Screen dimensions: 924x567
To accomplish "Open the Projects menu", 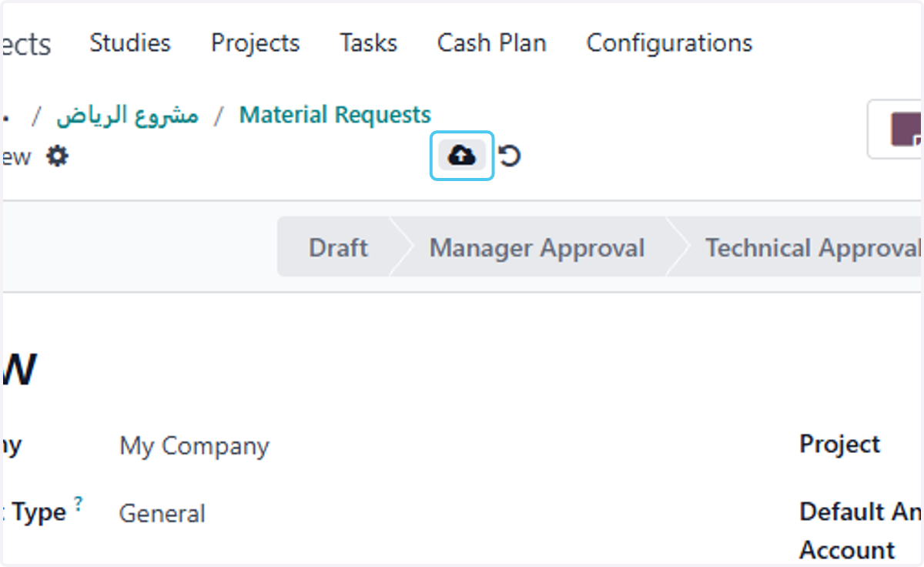I will (x=255, y=43).
